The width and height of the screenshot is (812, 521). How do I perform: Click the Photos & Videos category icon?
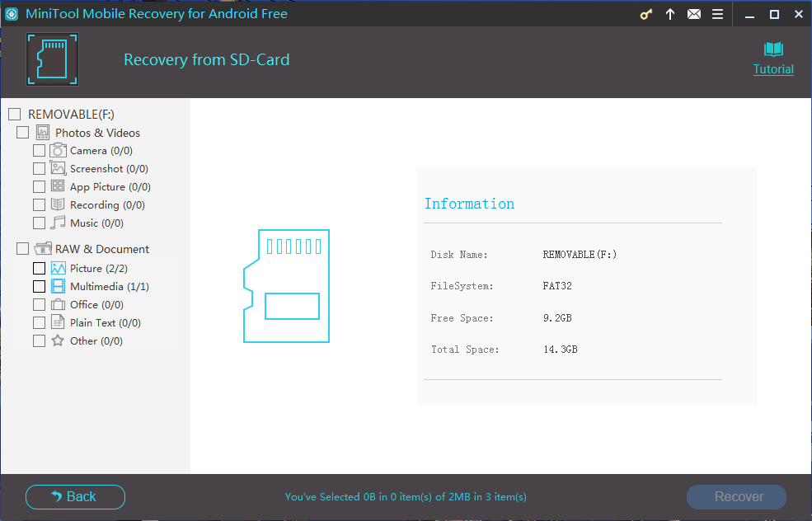point(43,133)
